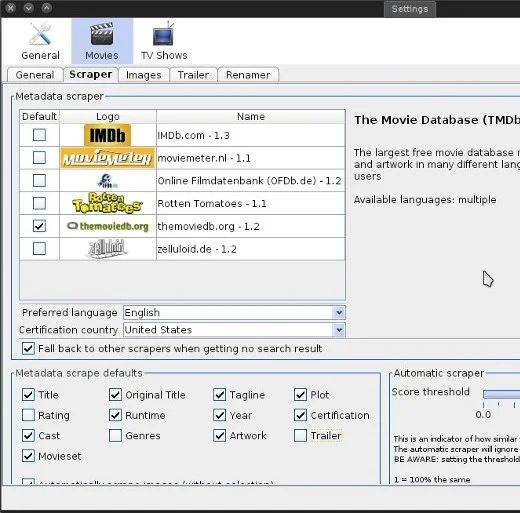Switch to the General sub-tab
Screen dimensions: 520x513
[35, 75]
